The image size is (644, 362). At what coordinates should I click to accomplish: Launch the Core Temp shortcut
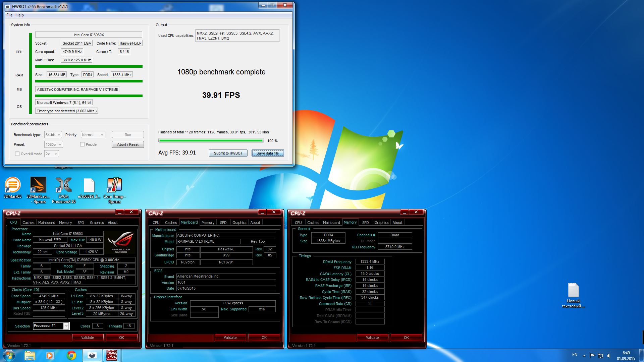tap(114, 190)
